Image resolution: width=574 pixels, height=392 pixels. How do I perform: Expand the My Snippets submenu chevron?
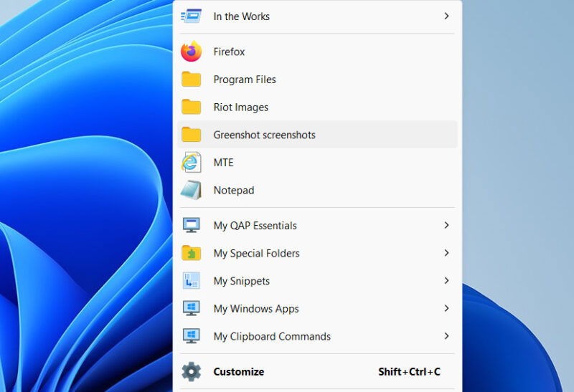click(x=446, y=281)
